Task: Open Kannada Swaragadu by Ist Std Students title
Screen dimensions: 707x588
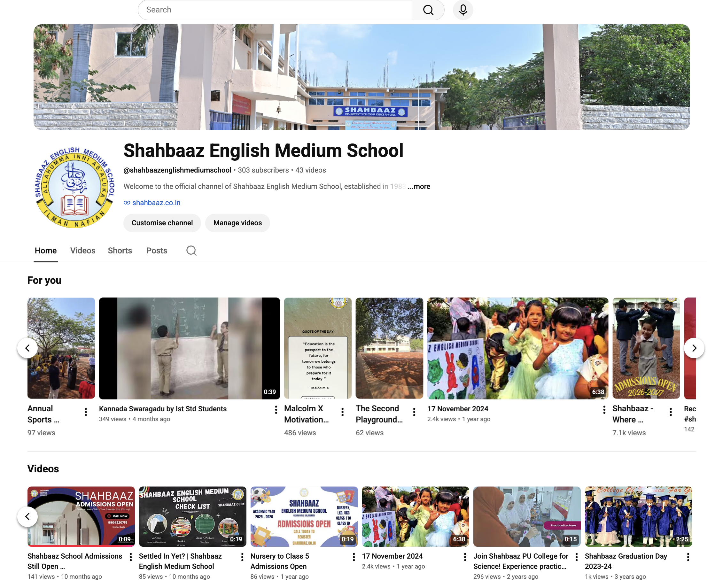Action: click(x=163, y=409)
